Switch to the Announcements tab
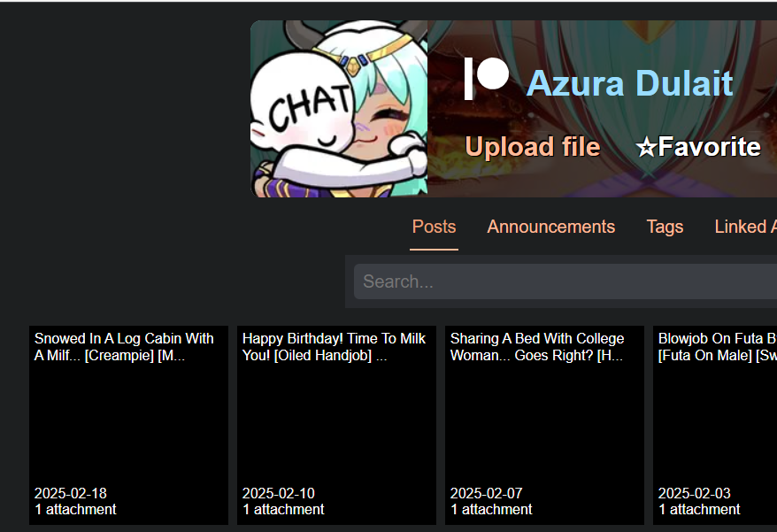 pyautogui.click(x=551, y=227)
